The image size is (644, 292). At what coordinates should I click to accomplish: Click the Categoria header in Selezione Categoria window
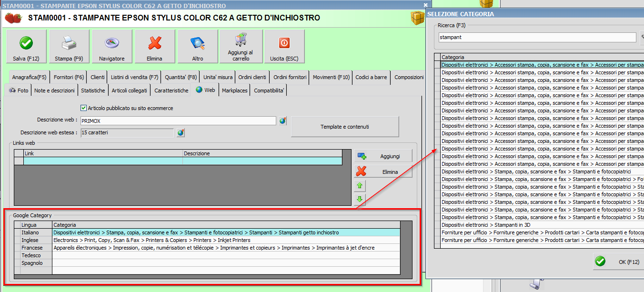coord(542,57)
